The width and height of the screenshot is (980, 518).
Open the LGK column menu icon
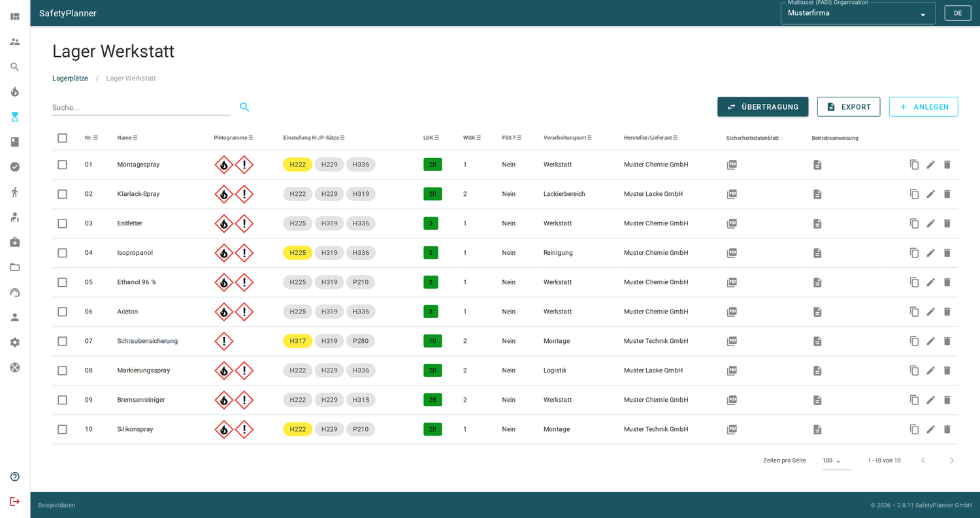click(437, 138)
